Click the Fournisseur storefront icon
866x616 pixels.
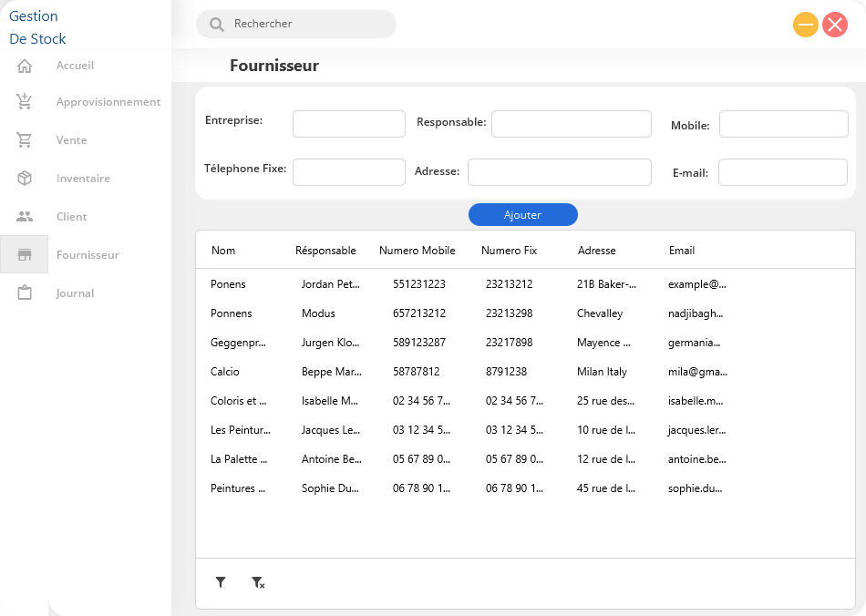click(x=25, y=254)
